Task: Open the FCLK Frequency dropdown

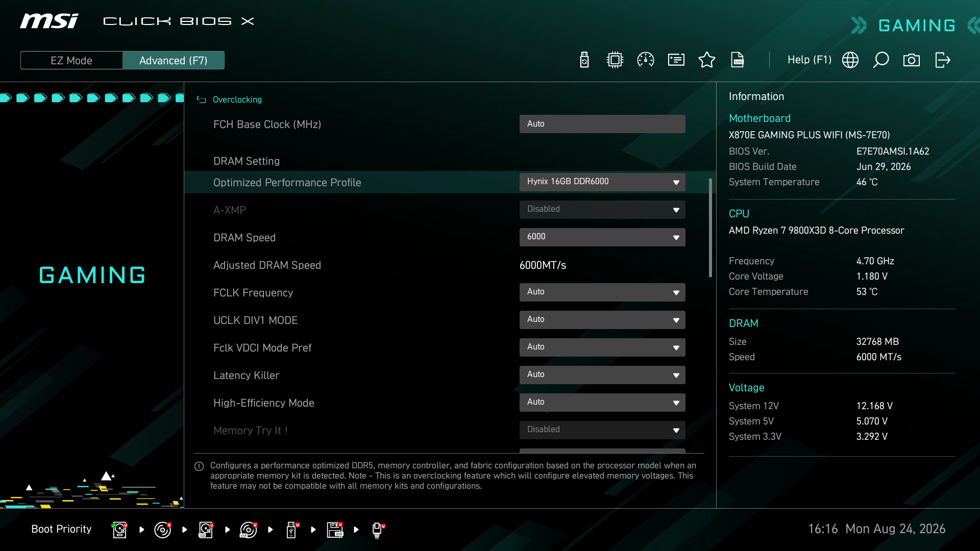Action: coord(602,292)
